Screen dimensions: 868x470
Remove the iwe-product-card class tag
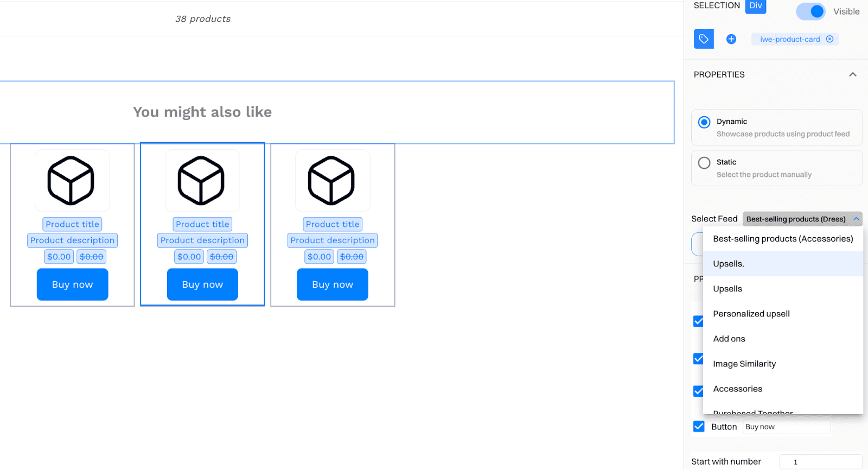829,39
